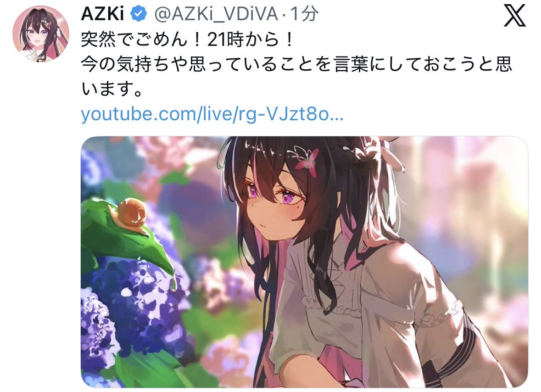Click the AZKi display name
Image resolution: width=541 pixels, height=392 pixels.
coord(102,15)
